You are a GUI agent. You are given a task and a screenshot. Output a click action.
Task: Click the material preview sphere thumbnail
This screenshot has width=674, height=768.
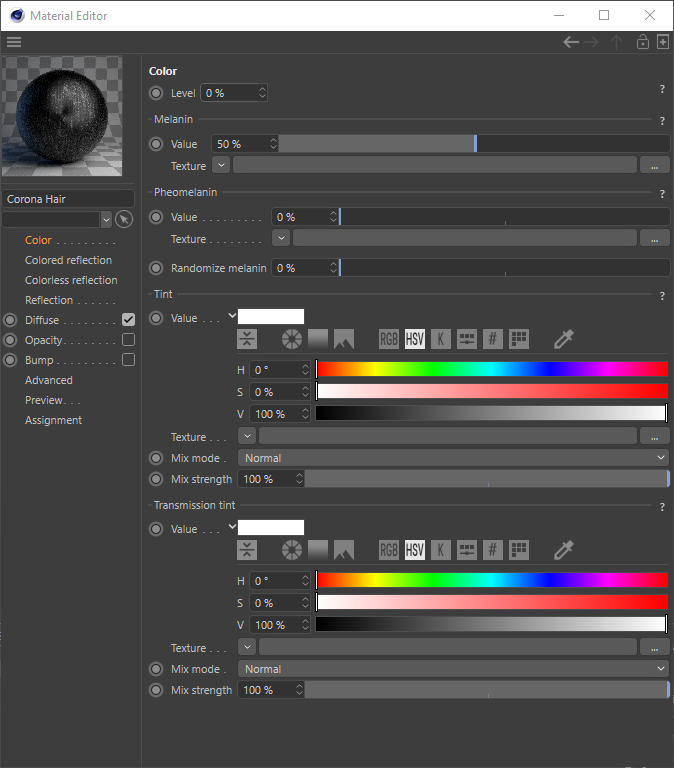pyautogui.click(x=62, y=116)
